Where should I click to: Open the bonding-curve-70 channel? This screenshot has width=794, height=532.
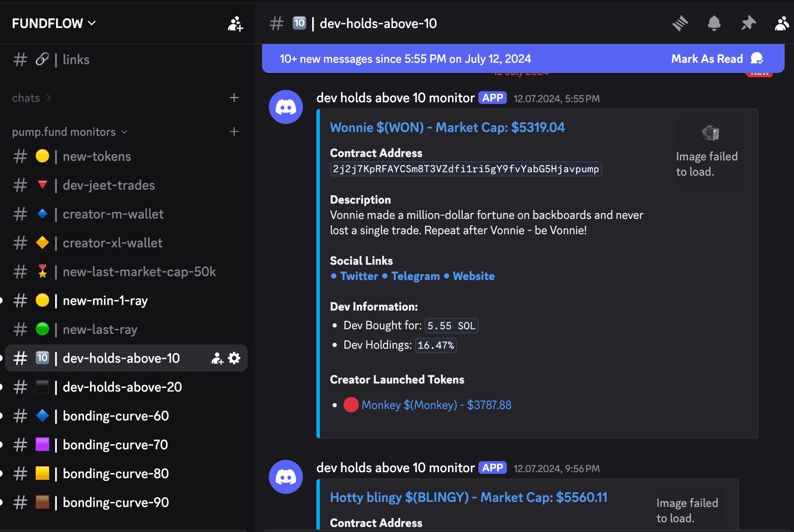tap(126, 445)
